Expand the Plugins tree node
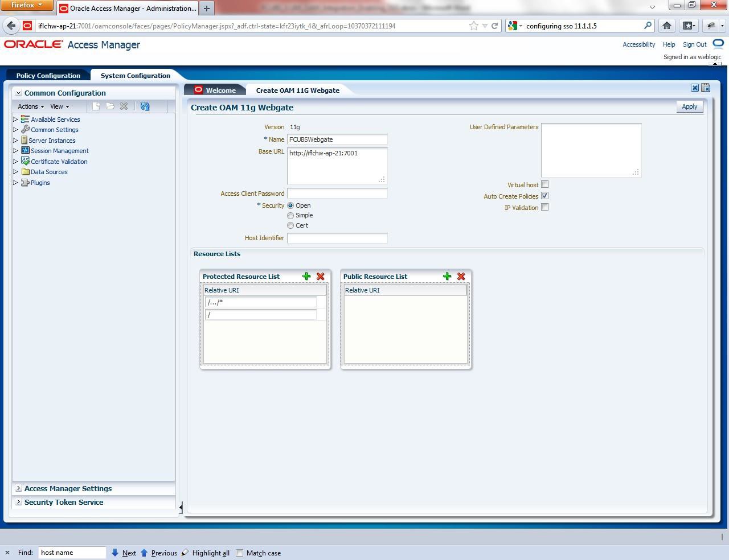The height and width of the screenshot is (560, 729). pyautogui.click(x=16, y=182)
